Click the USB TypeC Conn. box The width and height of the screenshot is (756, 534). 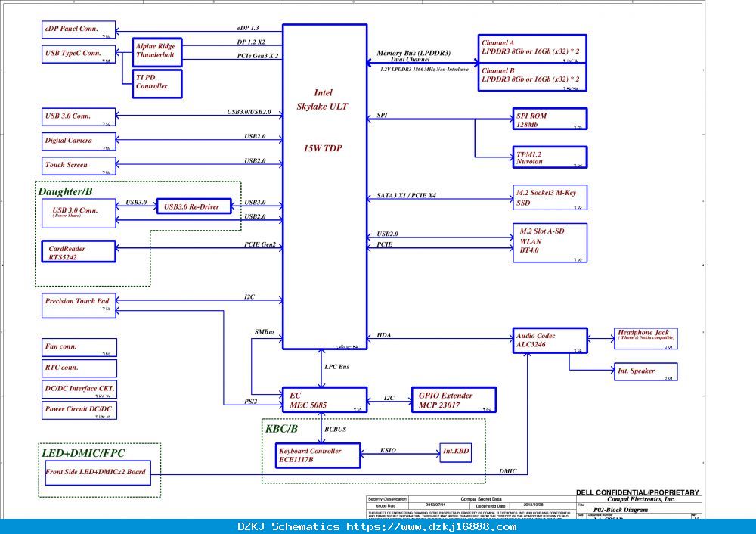[x=79, y=54]
